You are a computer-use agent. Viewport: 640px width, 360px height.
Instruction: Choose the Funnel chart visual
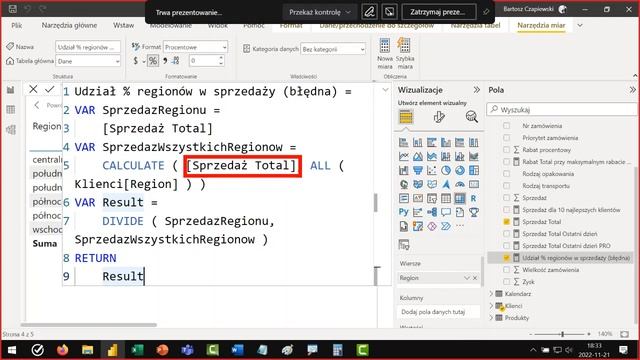click(x=418, y=171)
